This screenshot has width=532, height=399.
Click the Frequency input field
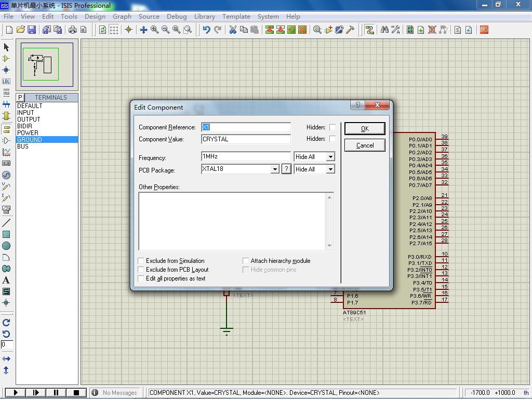pos(245,157)
